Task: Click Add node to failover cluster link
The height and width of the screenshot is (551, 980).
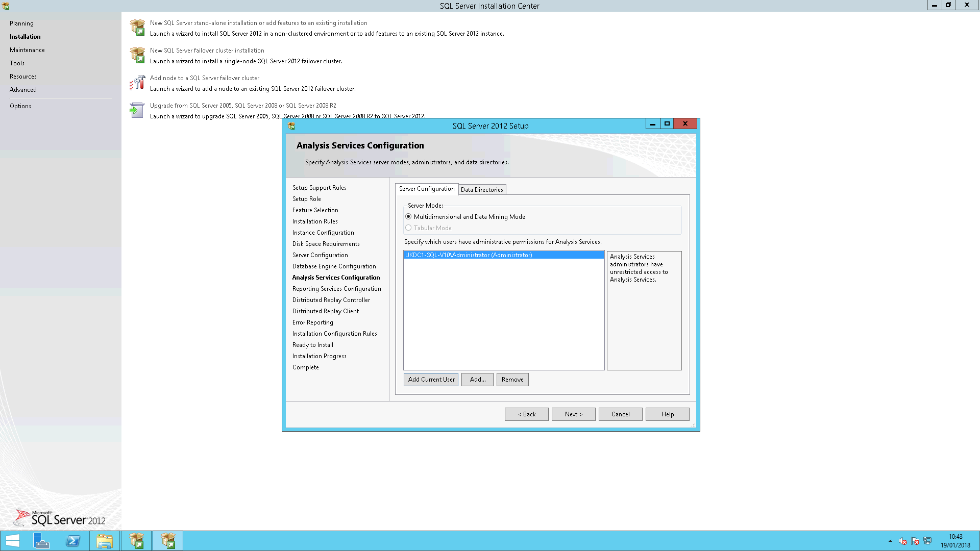Action: (x=205, y=78)
